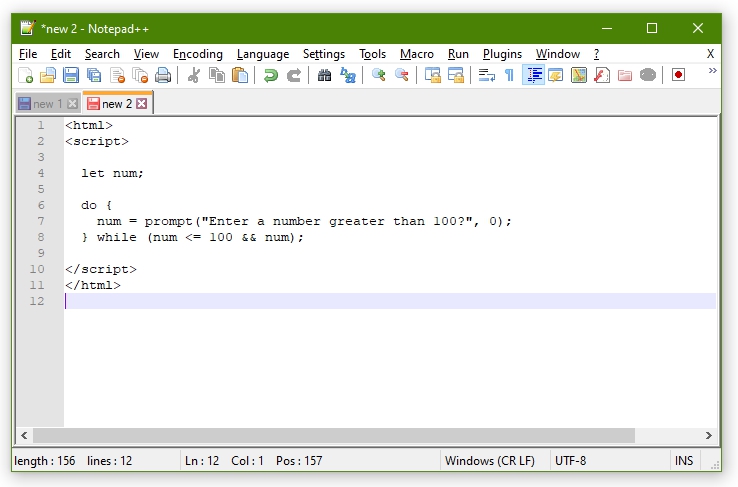The width and height of the screenshot is (738, 487).
Task: Click the horizontal scrollbar left arrow
Action: (24, 436)
